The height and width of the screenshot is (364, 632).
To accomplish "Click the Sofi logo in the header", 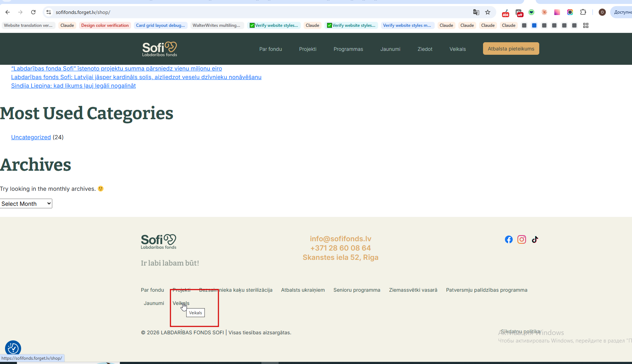I will tap(160, 49).
